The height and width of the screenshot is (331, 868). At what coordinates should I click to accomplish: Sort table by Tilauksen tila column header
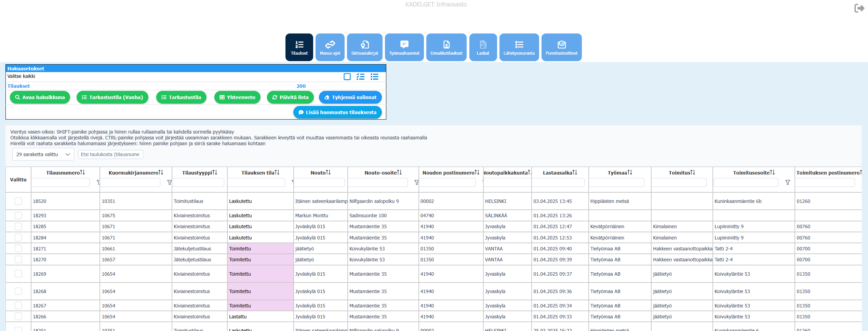coord(260,173)
